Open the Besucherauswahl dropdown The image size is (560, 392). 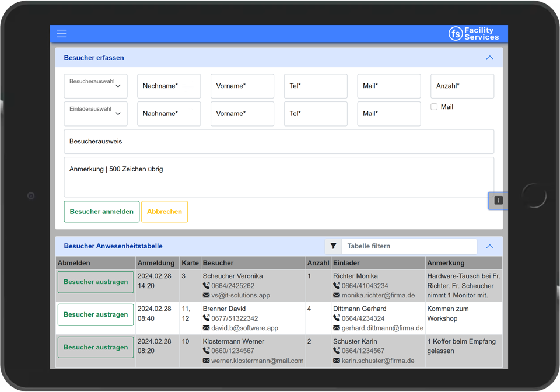click(x=96, y=86)
